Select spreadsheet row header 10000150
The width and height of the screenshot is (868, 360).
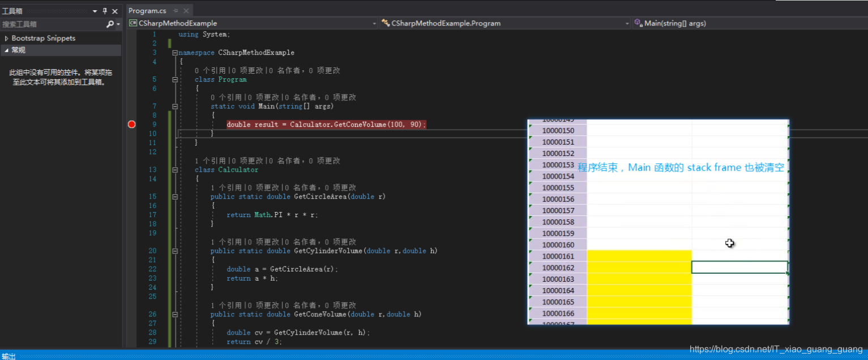tap(558, 130)
